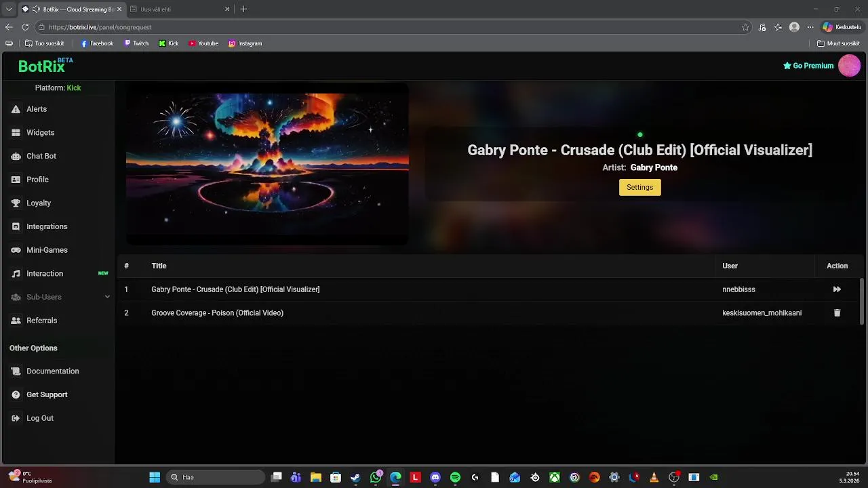The image size is (868, 488).
Task: Click the taskbar Hae search box
Action: tap(215, 477)
